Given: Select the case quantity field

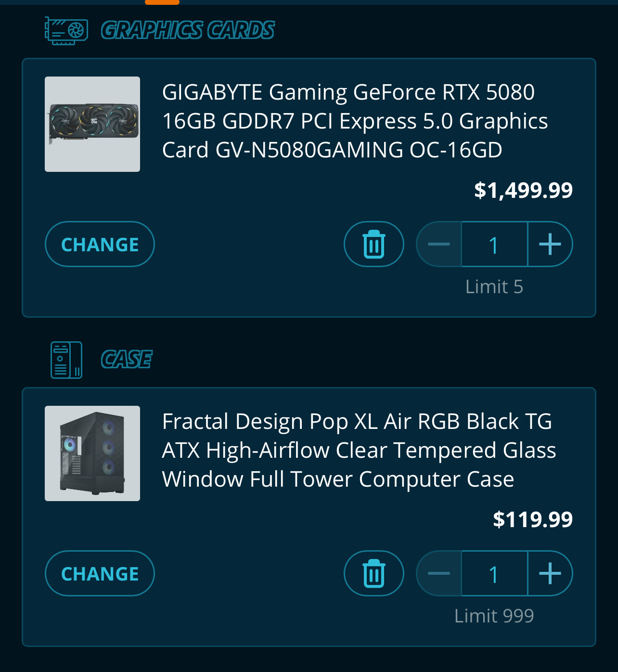Looking at the screenshot, I should coord(495,573).
